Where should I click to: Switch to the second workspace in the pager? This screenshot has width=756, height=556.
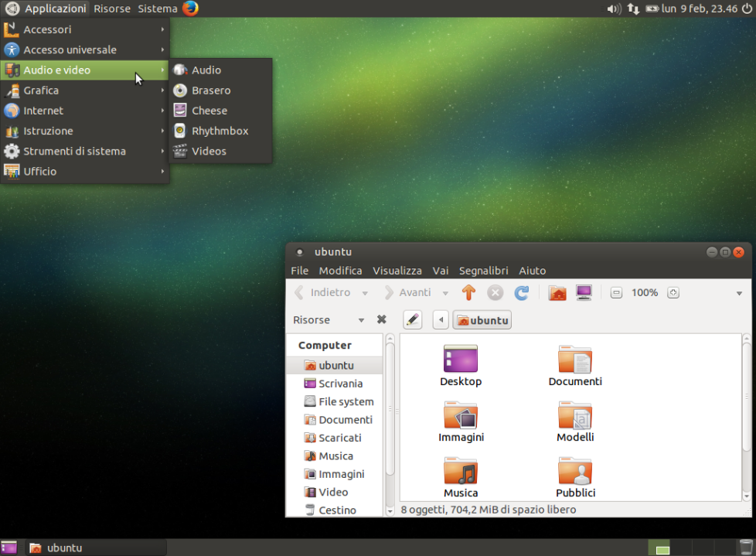click(x=680, y=547)
